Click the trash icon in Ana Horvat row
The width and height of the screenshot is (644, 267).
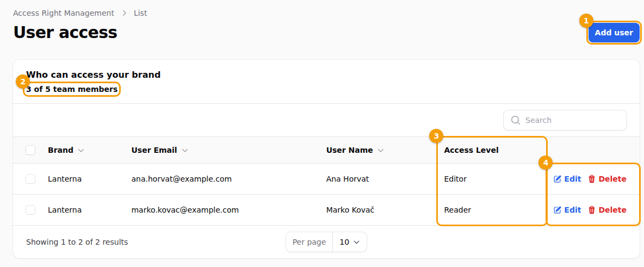(x=592, y=179)
